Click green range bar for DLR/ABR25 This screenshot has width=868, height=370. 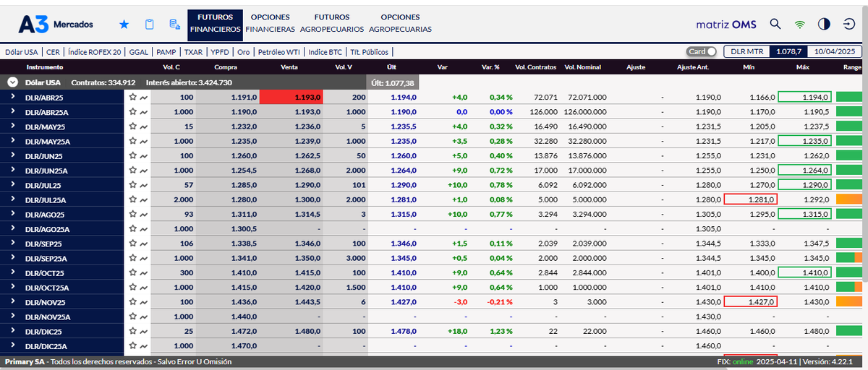850,97
